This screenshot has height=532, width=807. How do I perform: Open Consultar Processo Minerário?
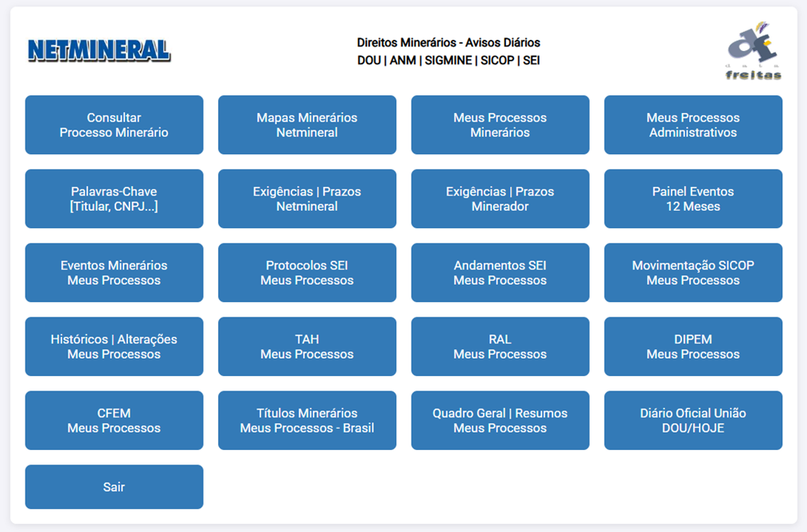[114, 125]
